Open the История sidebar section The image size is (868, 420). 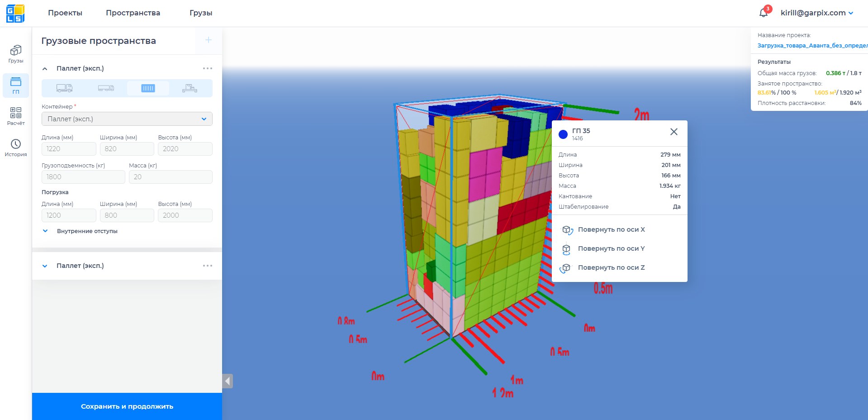tap(16, 148)
